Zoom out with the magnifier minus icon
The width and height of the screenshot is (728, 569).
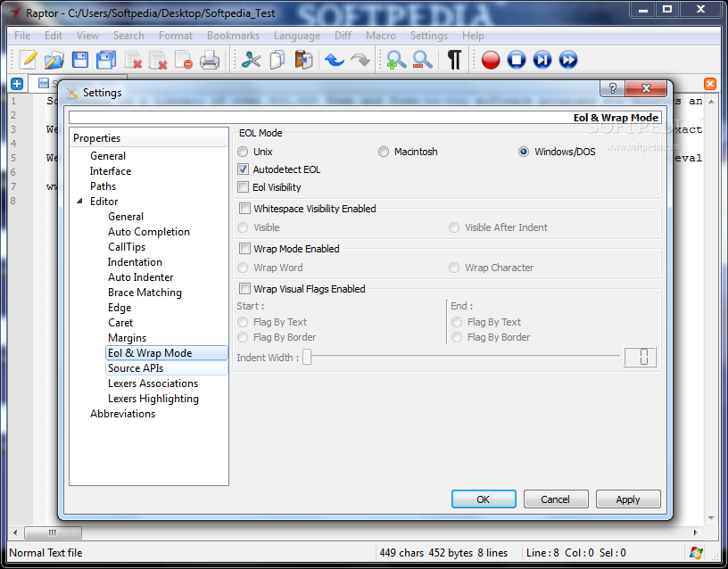point(422,60)
